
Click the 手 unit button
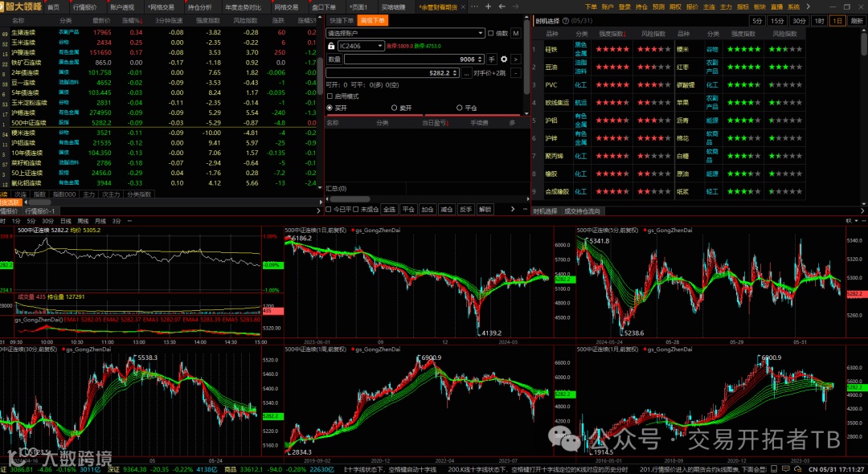491,59
